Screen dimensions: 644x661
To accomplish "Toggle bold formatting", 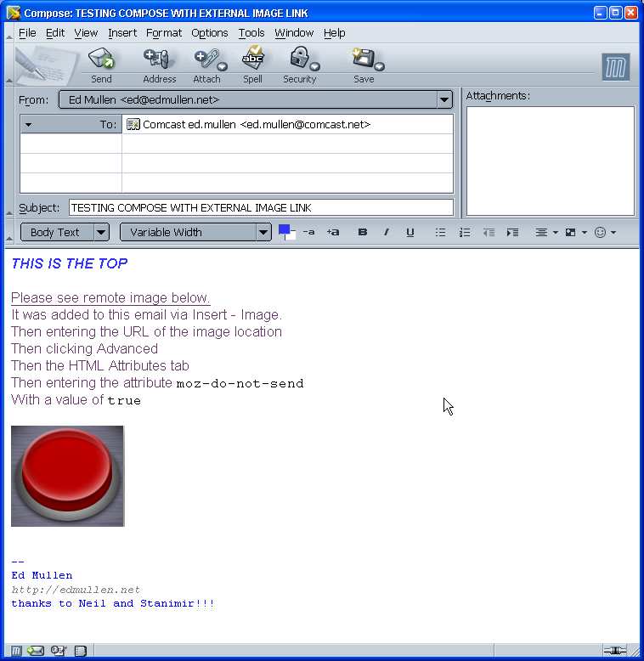I will pyautogui.click(x=363, y=232).
